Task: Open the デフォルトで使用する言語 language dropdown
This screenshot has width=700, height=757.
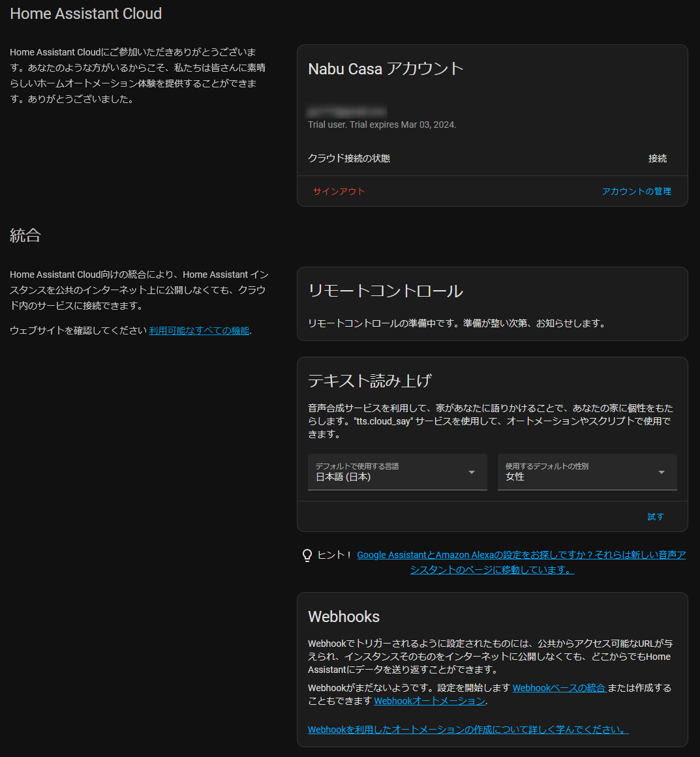Action: click(397, 471)
